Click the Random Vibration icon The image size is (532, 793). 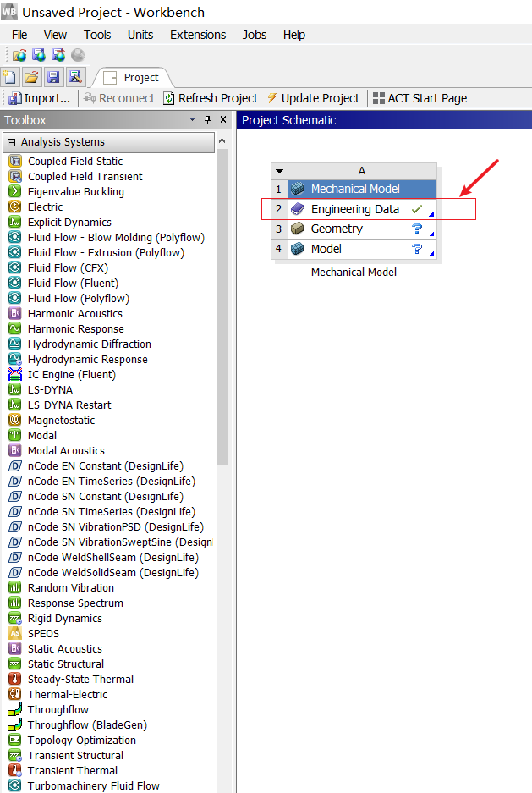pos(15,587)
